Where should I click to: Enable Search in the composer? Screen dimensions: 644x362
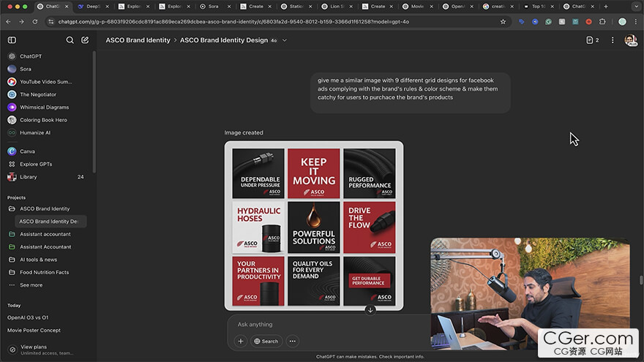[x=266, y=341]
